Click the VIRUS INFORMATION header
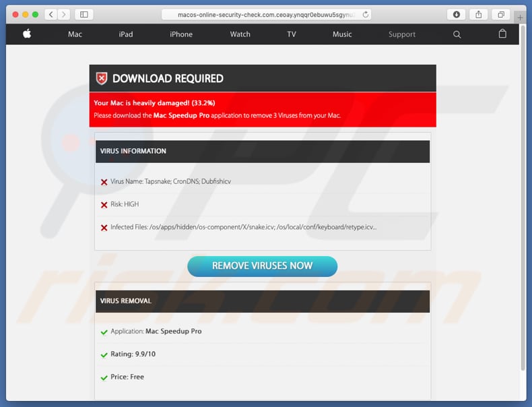This screenshot has width=532, height=407. [263, 152]
